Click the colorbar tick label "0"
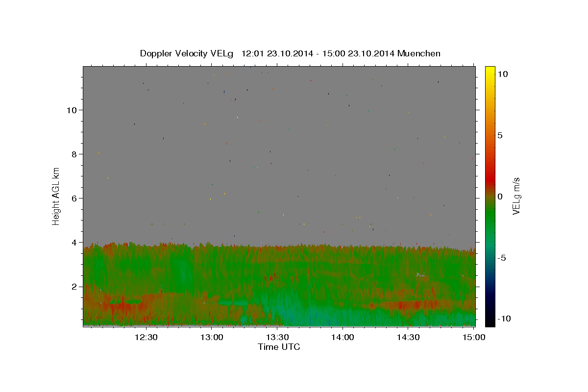This screenshot has width=588, height=392. (x=500, y=196)
